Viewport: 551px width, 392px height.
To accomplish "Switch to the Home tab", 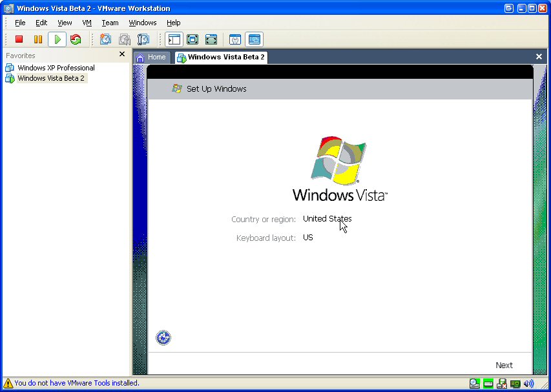I will click(x=151, y=57).
